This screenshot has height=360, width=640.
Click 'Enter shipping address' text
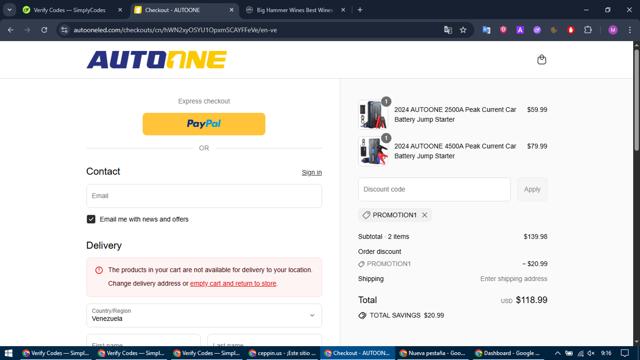[513, 279]
